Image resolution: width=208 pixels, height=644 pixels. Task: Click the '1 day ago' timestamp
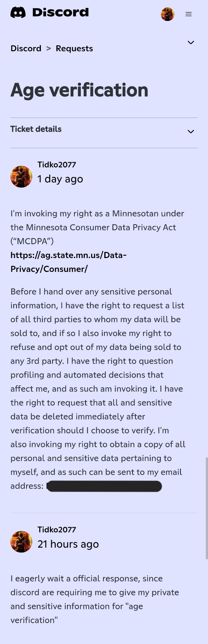[x=60, y=179]
